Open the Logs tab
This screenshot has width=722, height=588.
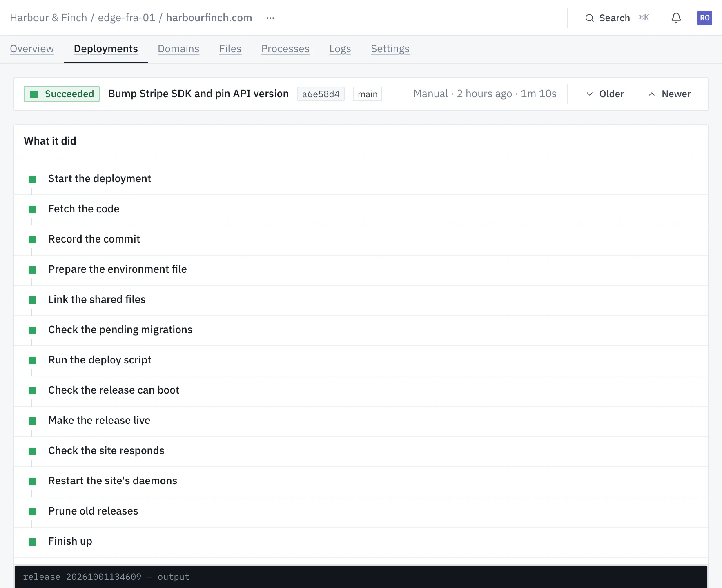click(x=340, y=49)
